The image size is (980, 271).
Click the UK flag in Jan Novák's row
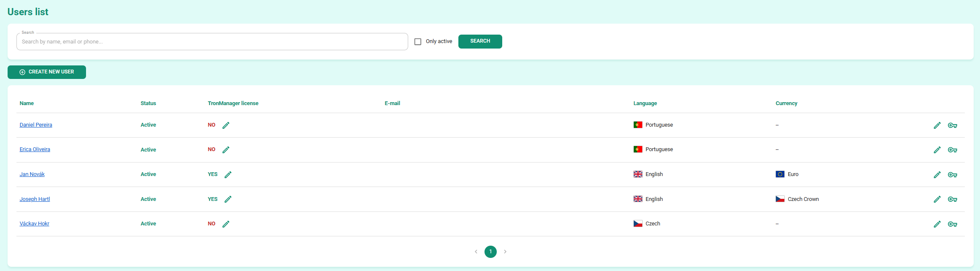point(638,174)
